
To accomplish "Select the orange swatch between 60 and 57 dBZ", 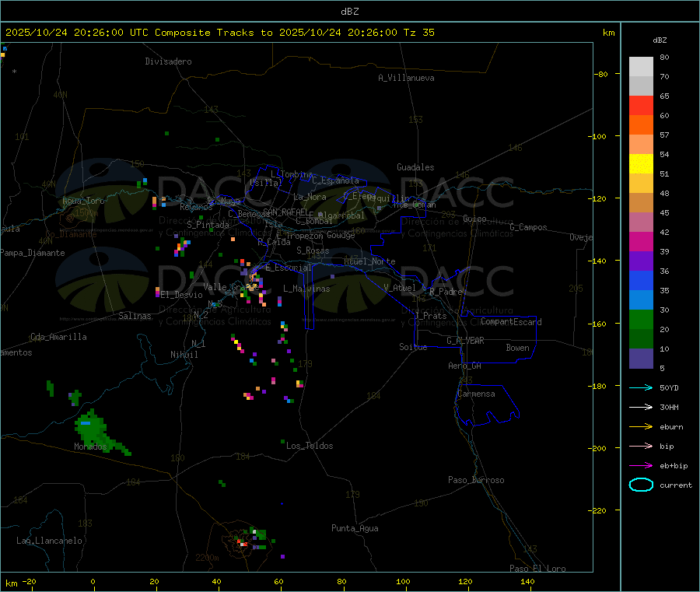I will [641, 125].
